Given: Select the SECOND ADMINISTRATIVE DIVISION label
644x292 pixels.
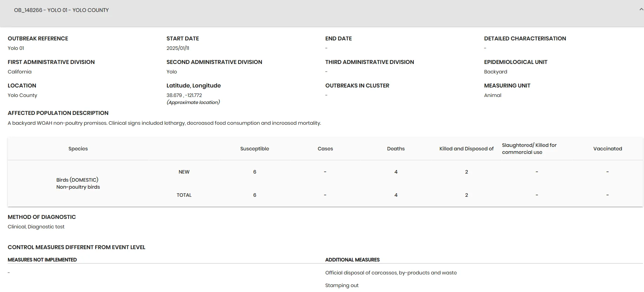Looking at the screenshot, I should 214,62.
